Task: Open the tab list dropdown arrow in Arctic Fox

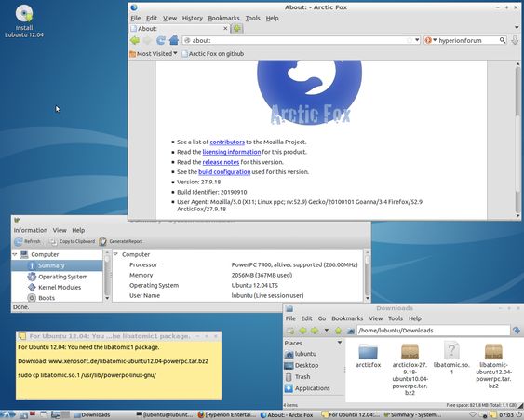Action: point(517,28)
